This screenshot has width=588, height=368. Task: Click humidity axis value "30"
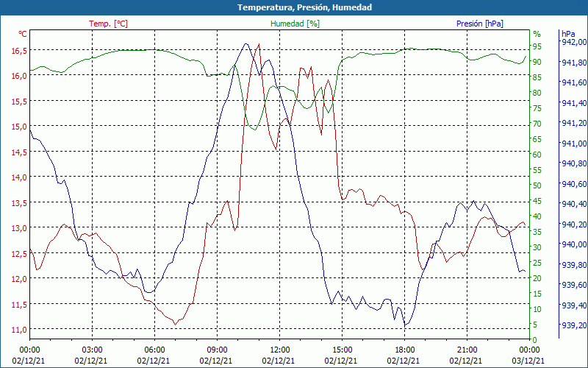537,247
